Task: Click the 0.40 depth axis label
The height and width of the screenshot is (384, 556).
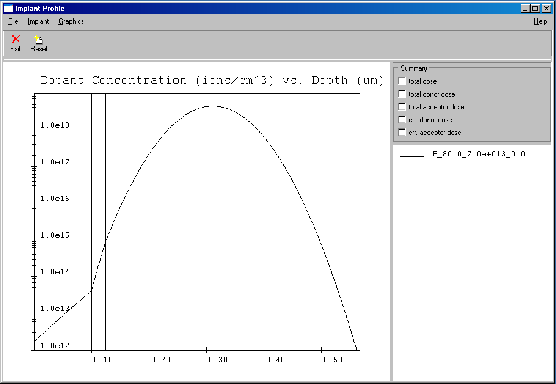Action: point(275,360)
